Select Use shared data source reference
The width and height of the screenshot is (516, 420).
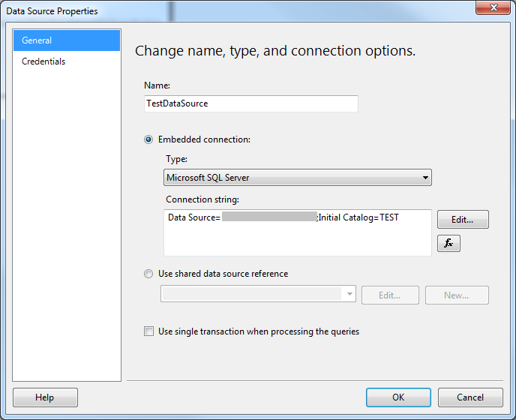pos(148,274)
